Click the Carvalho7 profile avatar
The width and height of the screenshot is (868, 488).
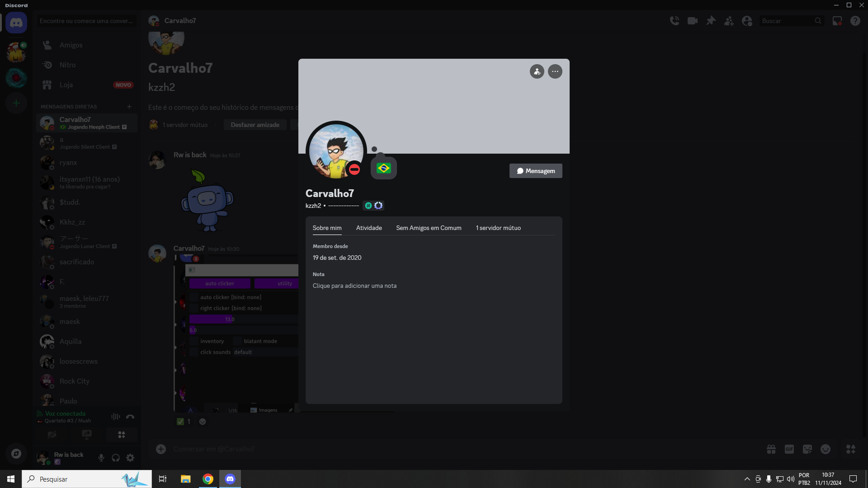pyautogui.click(x=336, y=151)
